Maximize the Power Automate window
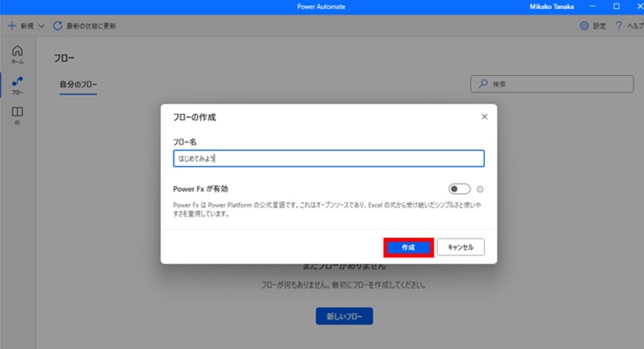The image size is (644, 349). click(x=617, y=6)
